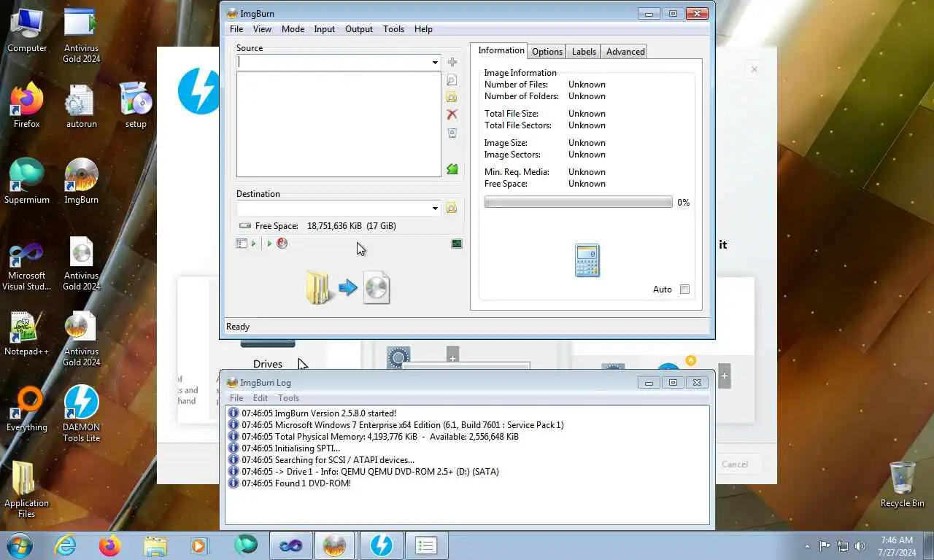Open the View menu
The width and height of the screenshot is (934, 560).
pos(262,29)
